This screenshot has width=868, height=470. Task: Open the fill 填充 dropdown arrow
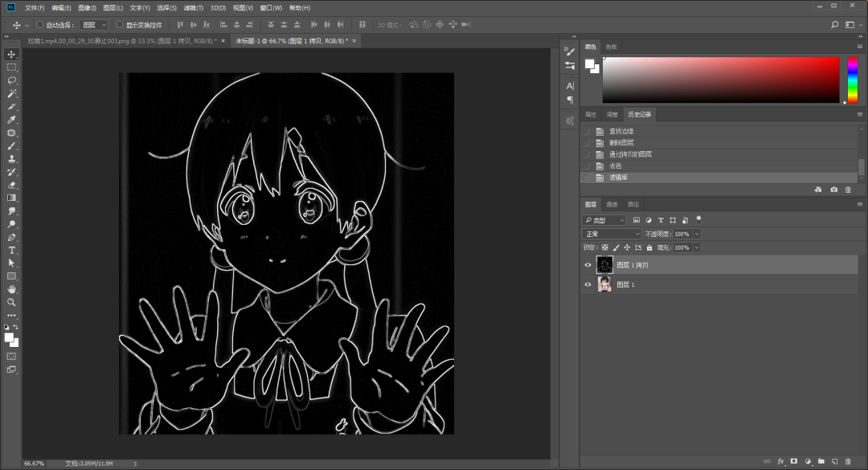pos(697,248)
